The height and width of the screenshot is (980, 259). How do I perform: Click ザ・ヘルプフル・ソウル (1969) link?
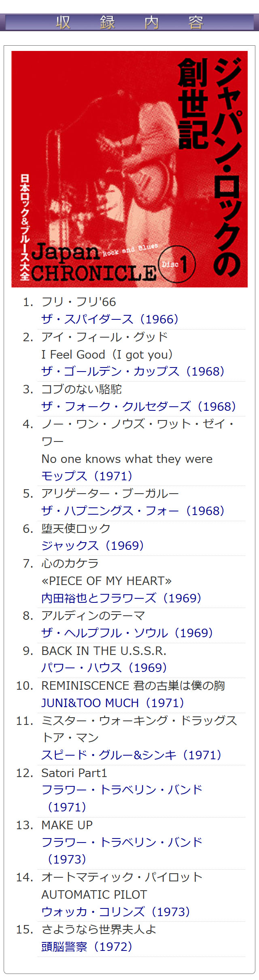pos(127,633)
